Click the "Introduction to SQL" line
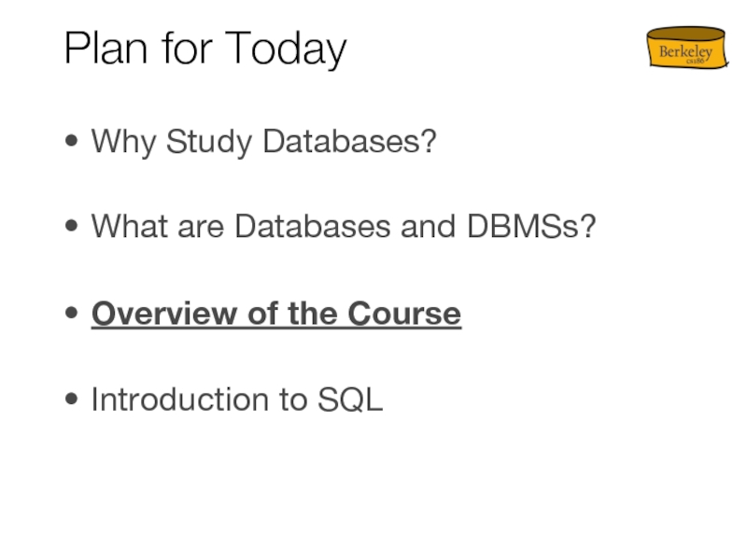747x560 pixels. pyautogui.click(x=237, y=399)
